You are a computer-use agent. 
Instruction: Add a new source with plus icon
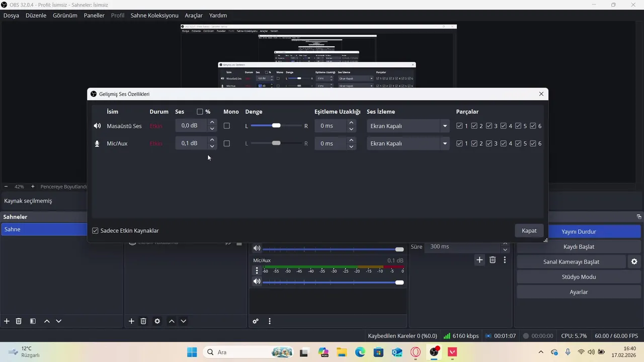[x=131, y=321]
